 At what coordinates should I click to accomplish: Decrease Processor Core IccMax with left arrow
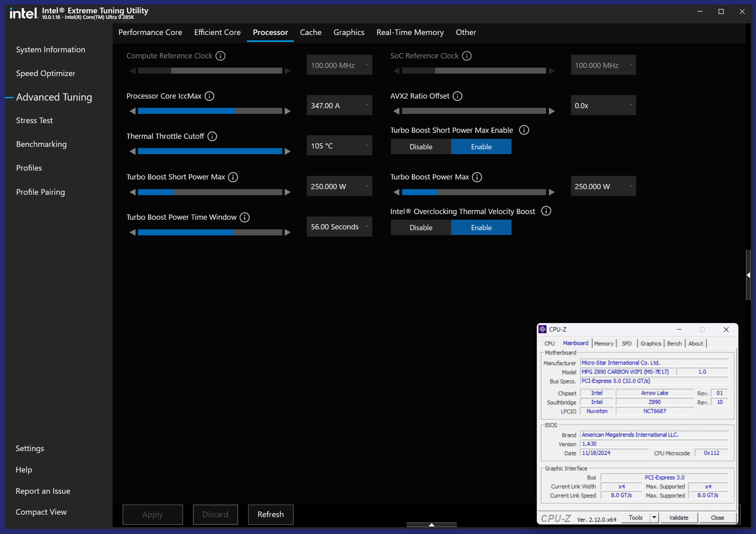coord(133,111)
